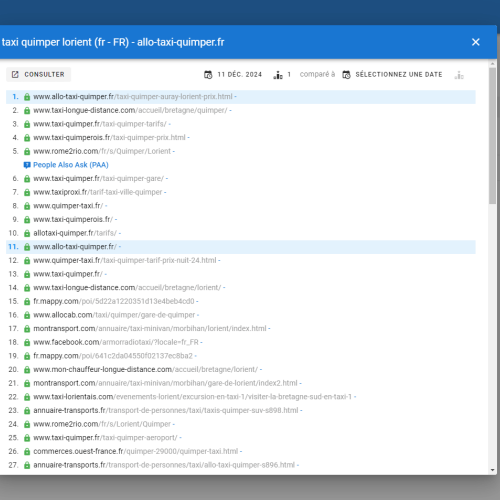
Task: Click calendar icon beside Sélectionnez une date
Action: 346,75
